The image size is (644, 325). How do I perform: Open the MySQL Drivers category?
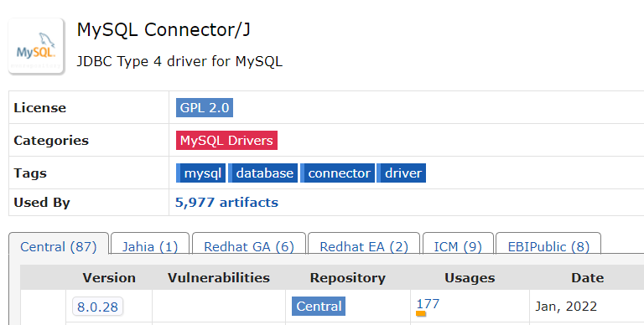(226, 141)
